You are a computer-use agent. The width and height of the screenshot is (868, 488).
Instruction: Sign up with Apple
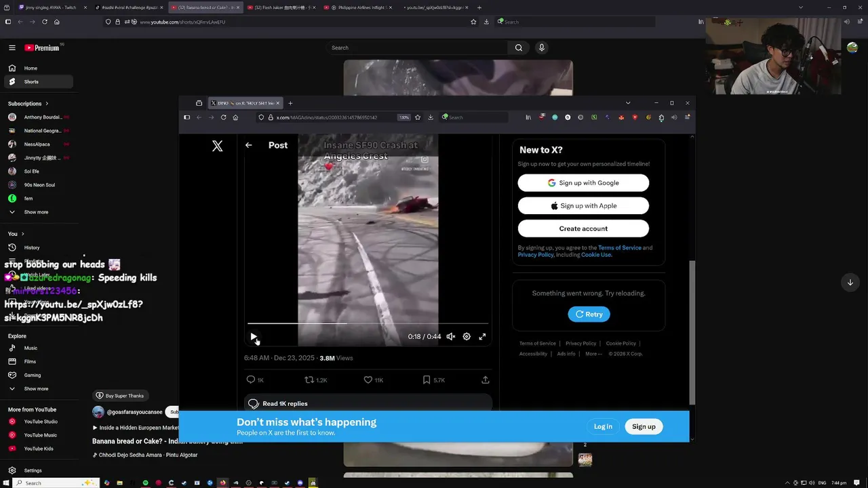(x=583, y=206)
